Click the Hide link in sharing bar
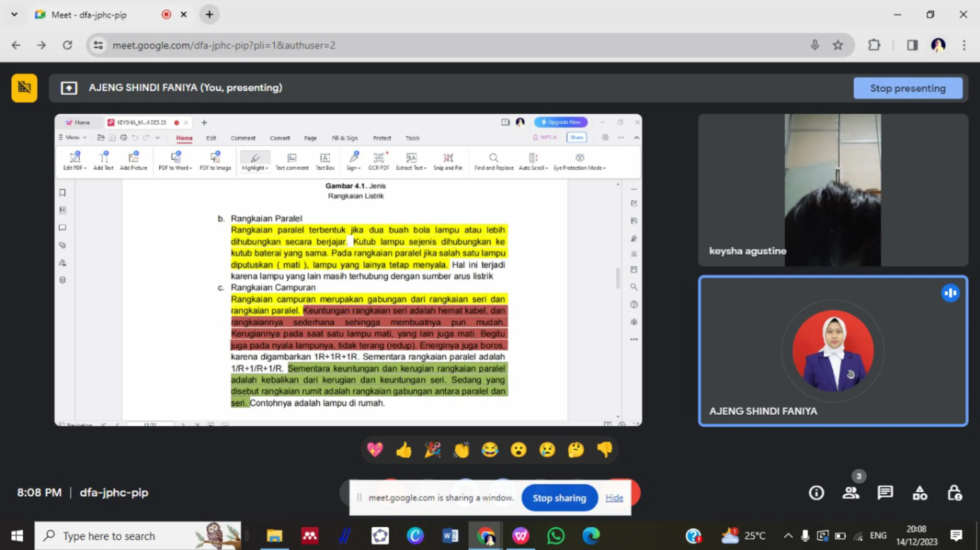This screenshot has width=980, height=550. tap(614, 498)
